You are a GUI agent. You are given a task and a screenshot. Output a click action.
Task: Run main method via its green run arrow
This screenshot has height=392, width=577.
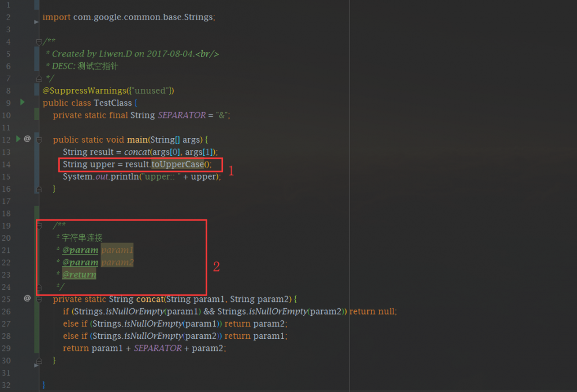[x=18, y=139]
